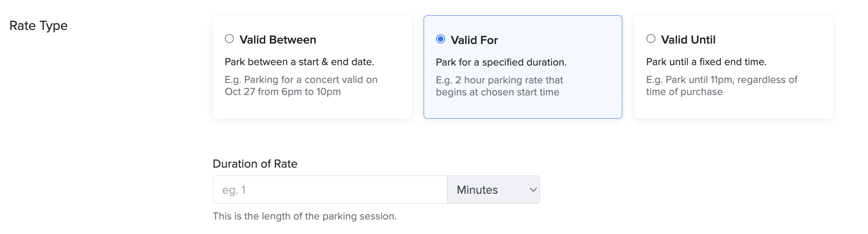Click the Valid For card title
This screenshot has height=234, width=868.
[474, 40]
